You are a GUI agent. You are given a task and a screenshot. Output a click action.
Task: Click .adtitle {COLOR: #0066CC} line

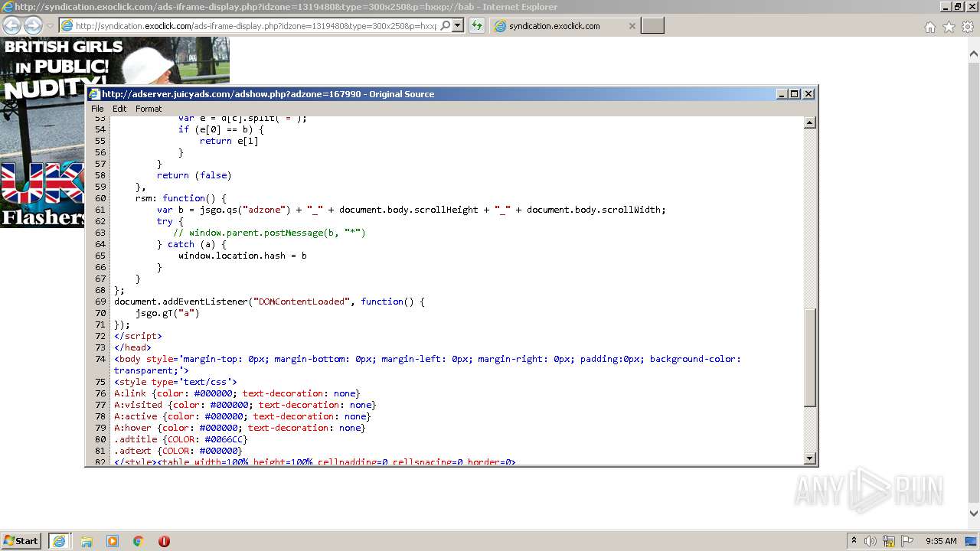[181, 439]
